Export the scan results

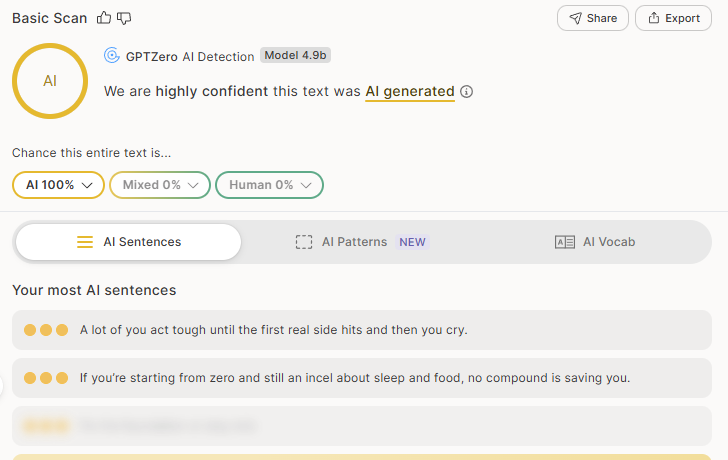(x=673, y=18)
